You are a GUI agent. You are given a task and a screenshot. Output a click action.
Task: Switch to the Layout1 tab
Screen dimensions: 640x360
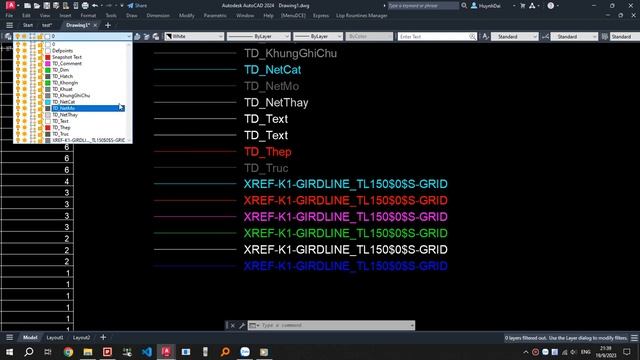point(55,338)
